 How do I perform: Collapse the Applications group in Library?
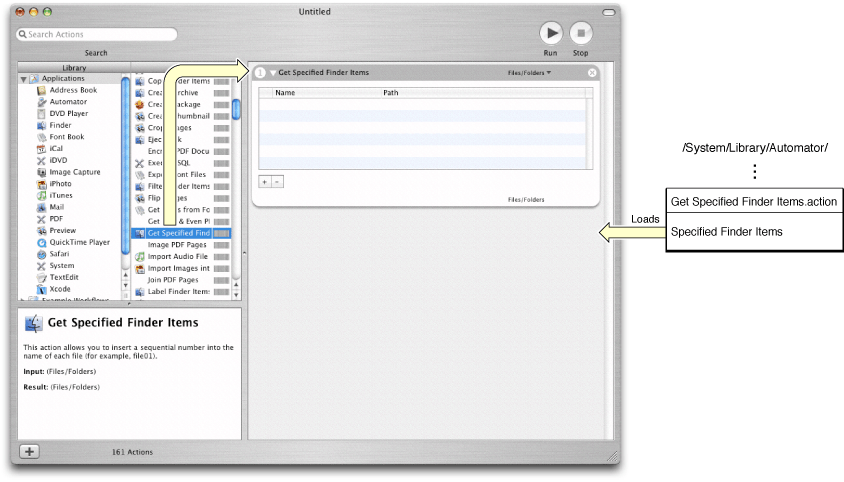23,79
